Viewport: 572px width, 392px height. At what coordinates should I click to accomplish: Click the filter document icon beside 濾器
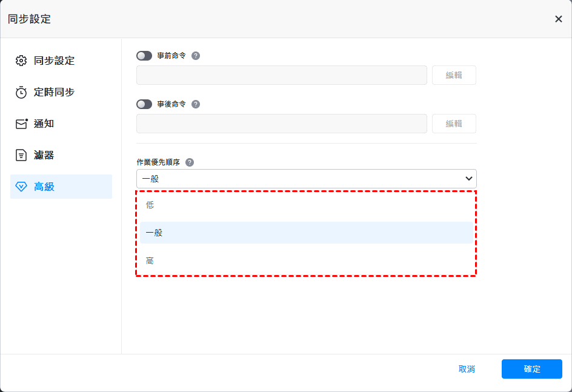(x=21, y=155)
